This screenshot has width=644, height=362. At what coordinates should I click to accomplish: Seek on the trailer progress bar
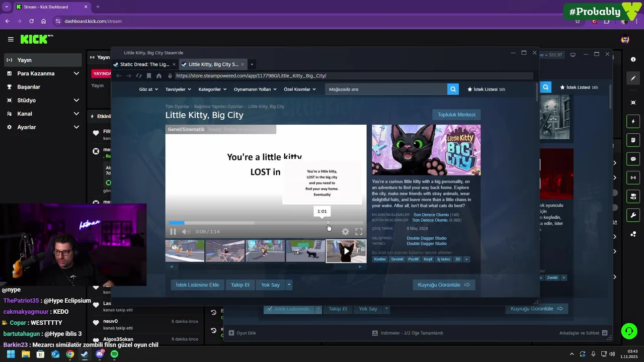(x=266, y=223)
